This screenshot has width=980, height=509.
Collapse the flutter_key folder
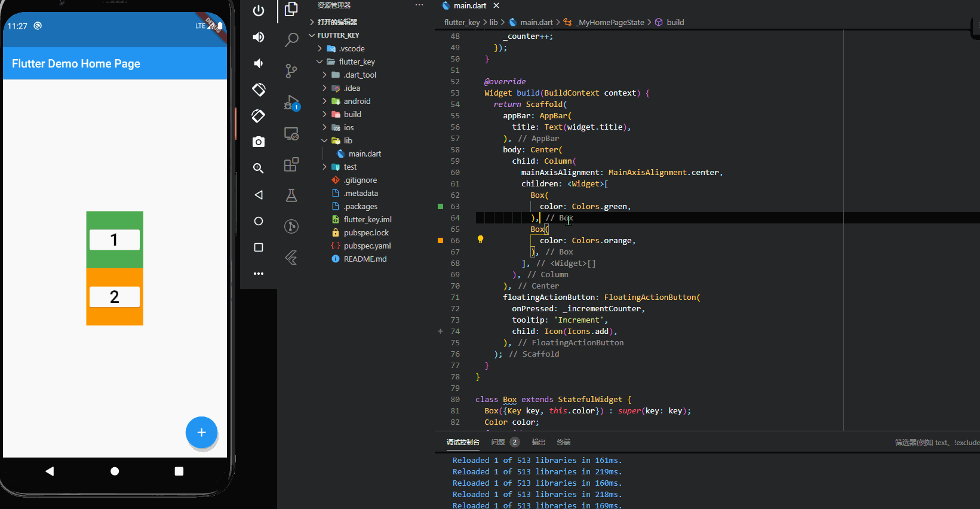357,62
